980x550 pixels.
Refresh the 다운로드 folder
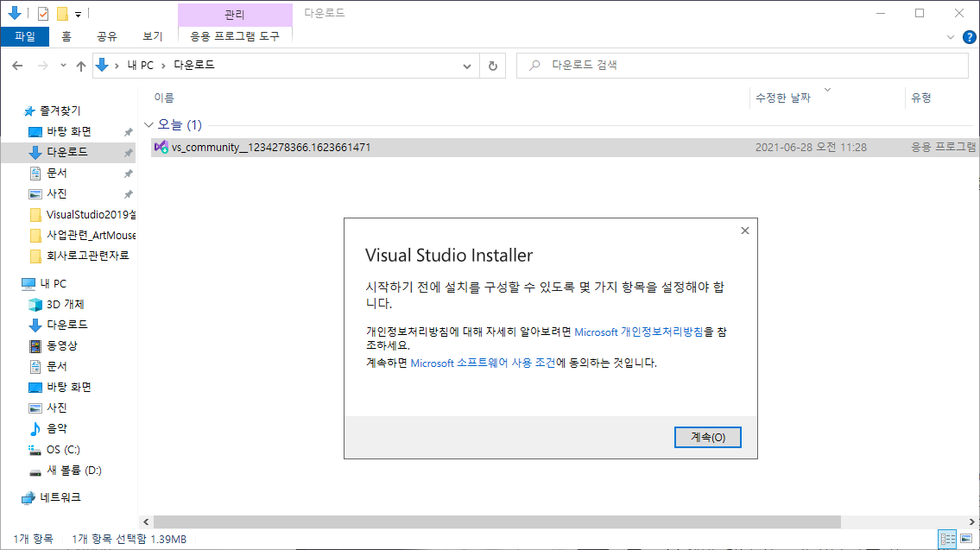click(x=492, y=66)
